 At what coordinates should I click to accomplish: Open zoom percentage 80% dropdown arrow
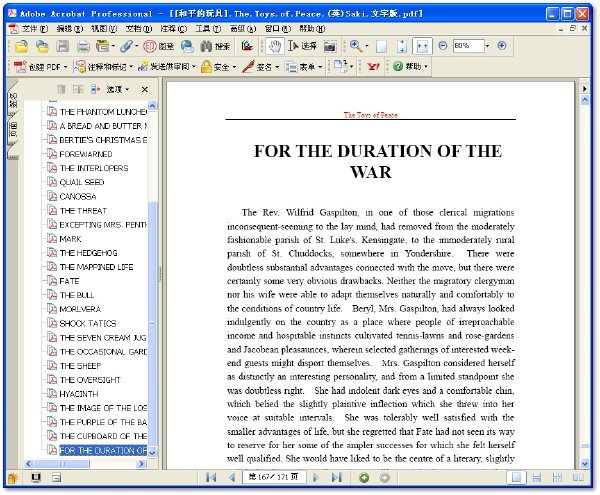(487, 46)
